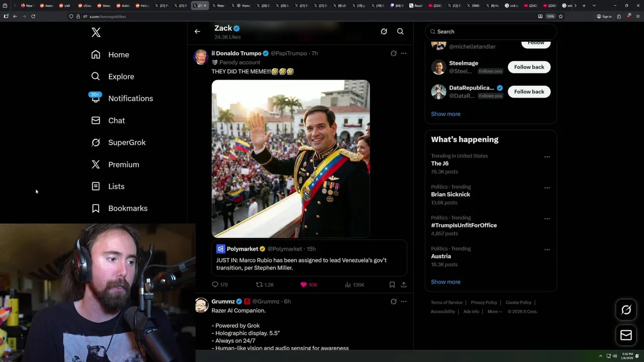644x362 pixels.
Task: Click the search icon in profile header
Action: (400, 31)
